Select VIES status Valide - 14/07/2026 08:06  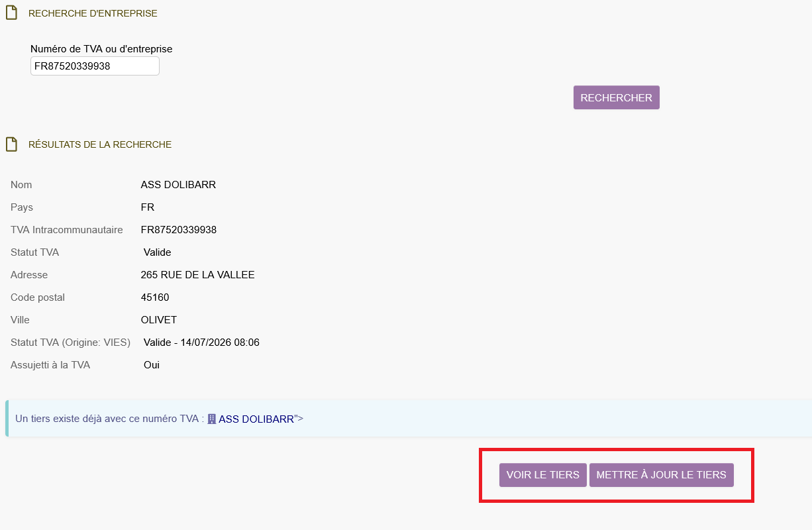pyautogui.click(x=201, y=343)
